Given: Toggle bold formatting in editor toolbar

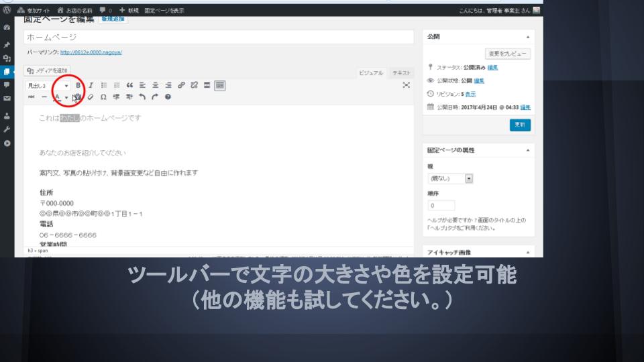Looking at the screenshot, I should point(78,85).
